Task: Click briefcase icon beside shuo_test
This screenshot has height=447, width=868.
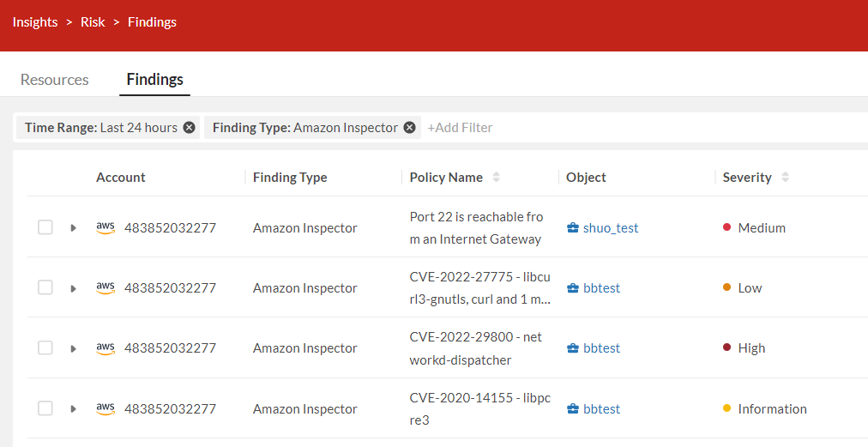Action: [x=573, y=228]
